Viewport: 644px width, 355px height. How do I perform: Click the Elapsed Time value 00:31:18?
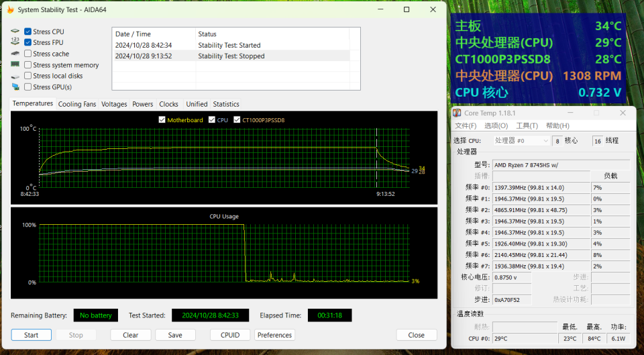click(330, 315)
